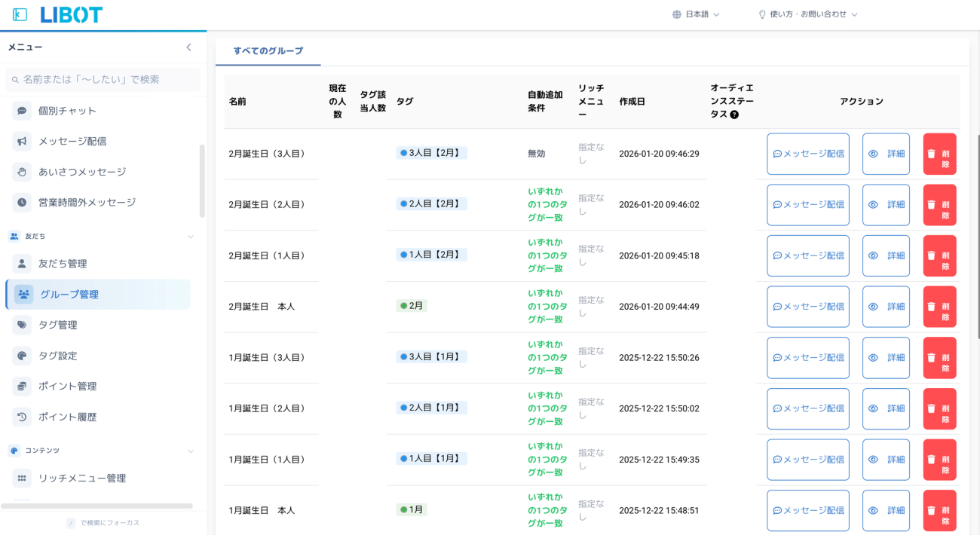The image size is (980, 535).
Task: Delete the 2月誕生日 本人 group
Action: click(939, 307)
